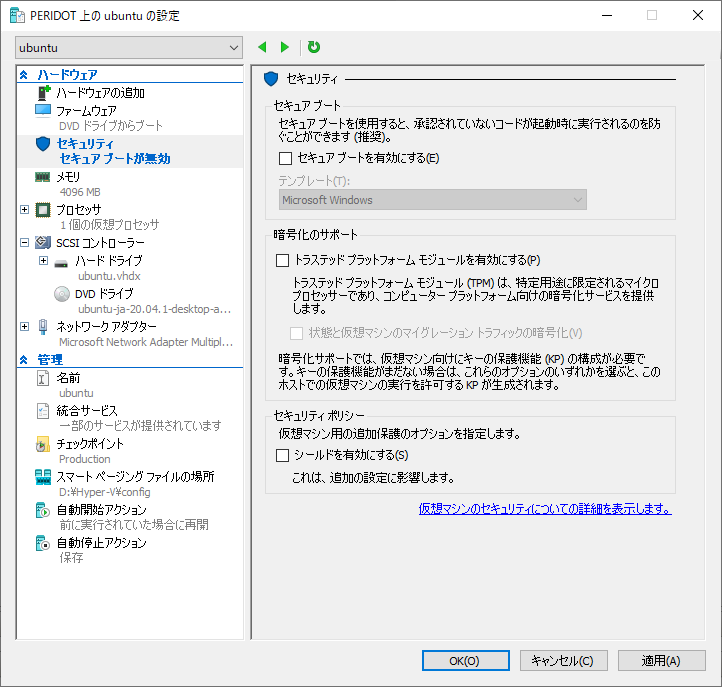This screenshot has width=722, height=687.
Task: Select セキュリティ in the settings tree
Action: [85, 144]
